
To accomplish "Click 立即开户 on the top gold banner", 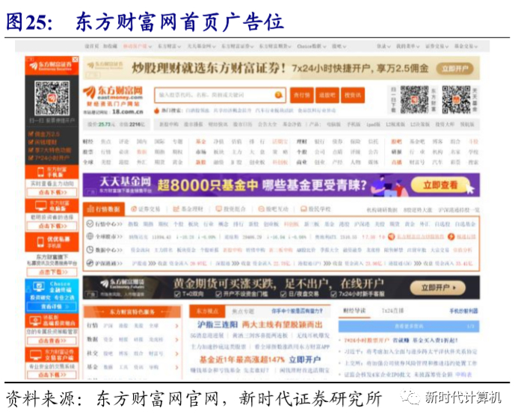I will 455,69.
